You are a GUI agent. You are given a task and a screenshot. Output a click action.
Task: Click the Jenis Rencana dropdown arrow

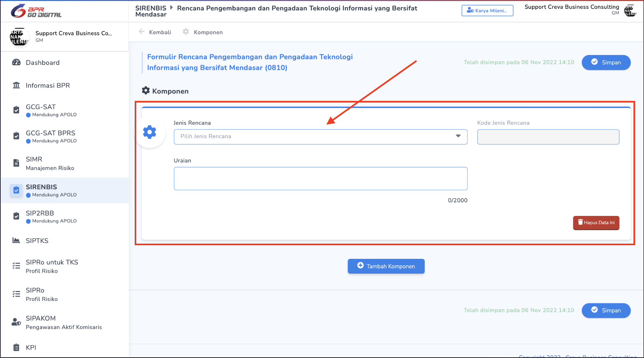(x=458, y=136)
